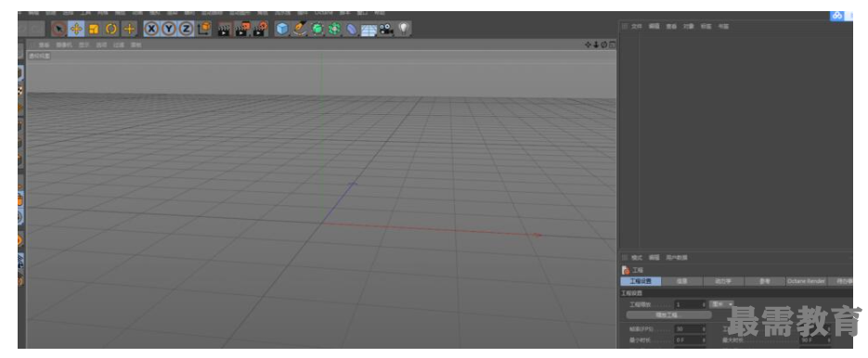Click the FPS value stepper arrows
868x358 pixels.
(704, 328)
